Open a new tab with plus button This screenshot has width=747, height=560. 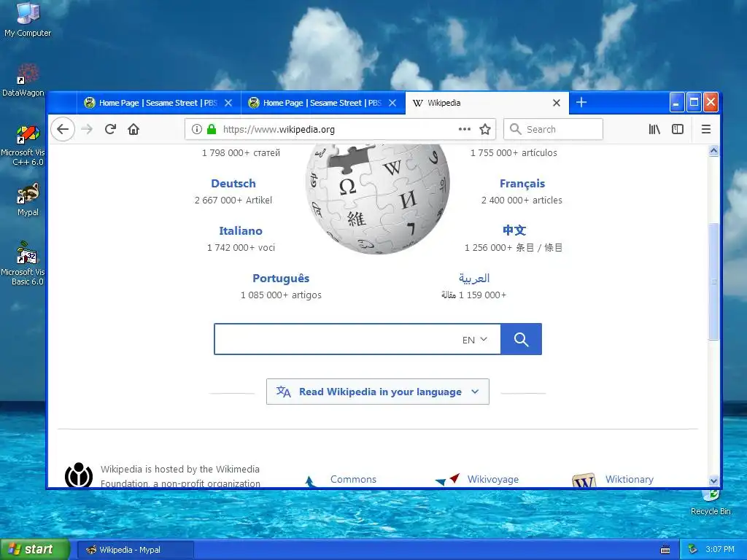(x=581, y=102)
